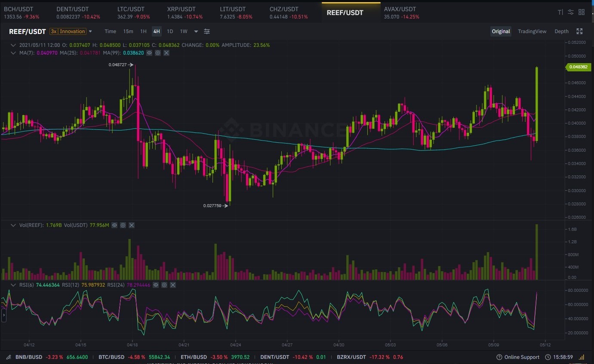Hide the Volume indicator with eye icon
This screenshot has width=594, height=364.
[114, 225]
